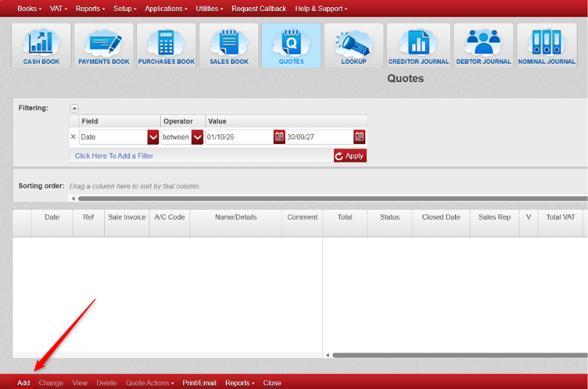Open the Utilities menu
The height and width of the screenshot is (389, 588).
(x=210, y=9)
